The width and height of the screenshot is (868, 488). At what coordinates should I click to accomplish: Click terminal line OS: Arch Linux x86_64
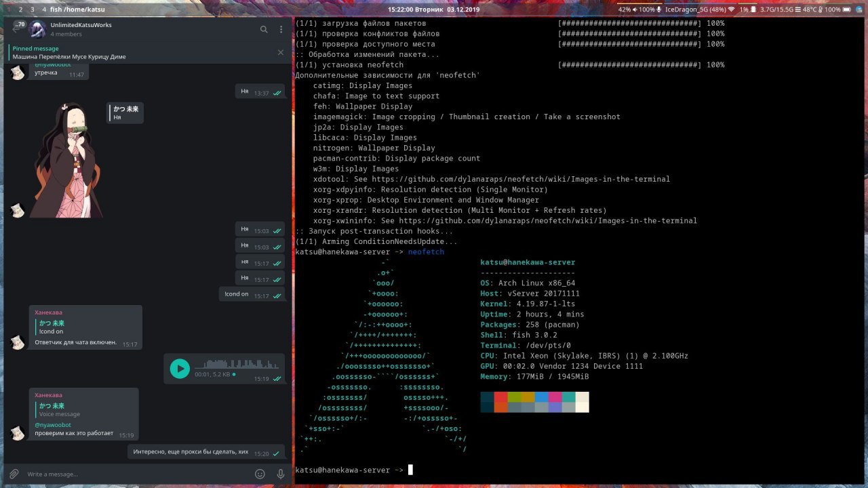coord(528,283)
